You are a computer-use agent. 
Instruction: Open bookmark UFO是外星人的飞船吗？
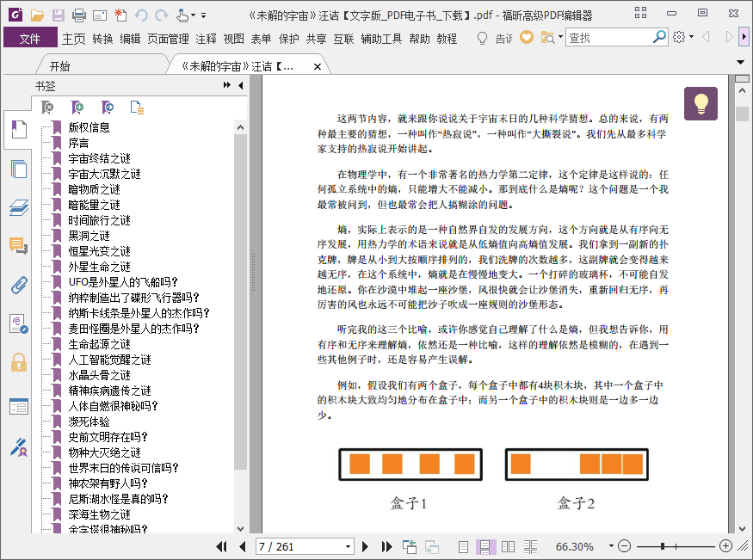[x=123, y=282]
